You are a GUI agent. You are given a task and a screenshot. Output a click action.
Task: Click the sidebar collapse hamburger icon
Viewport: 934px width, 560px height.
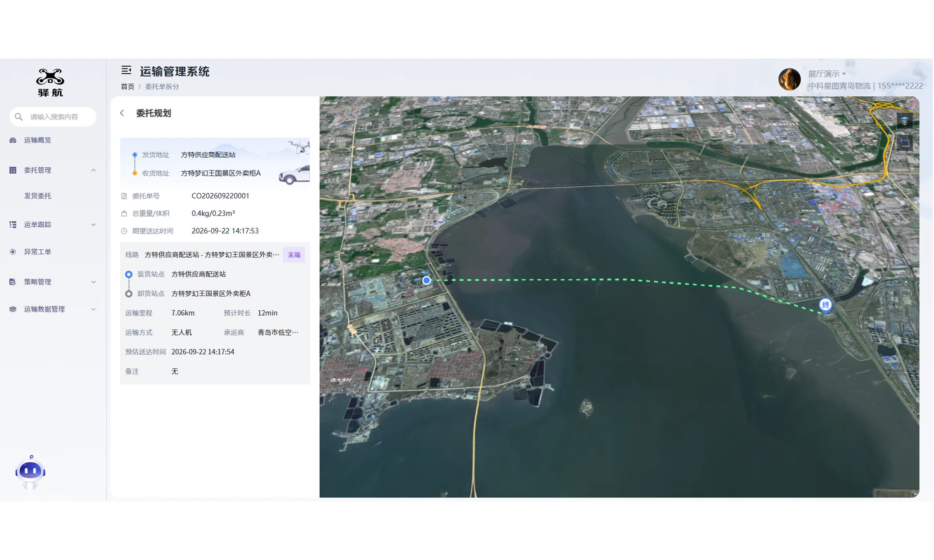click(126, 70)
